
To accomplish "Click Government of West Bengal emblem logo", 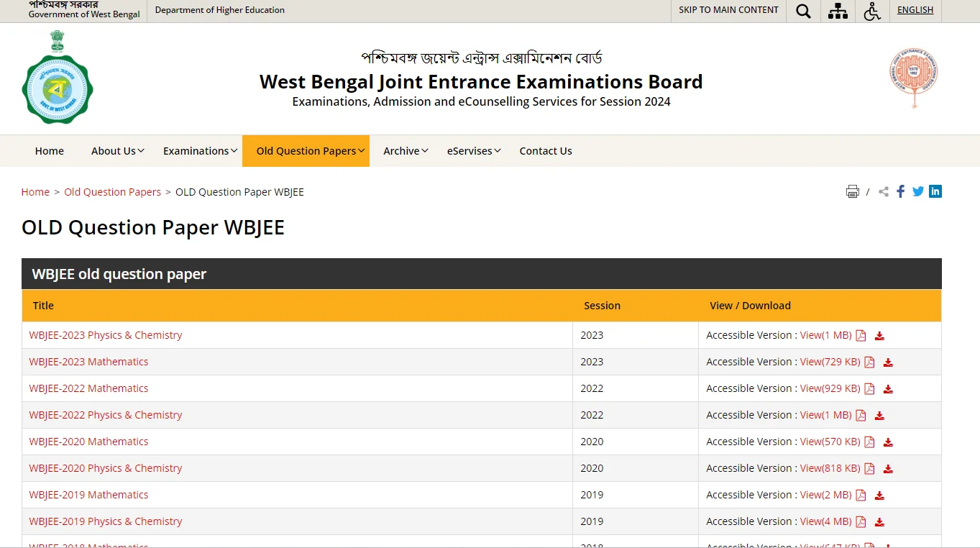I will coord(58,77).
